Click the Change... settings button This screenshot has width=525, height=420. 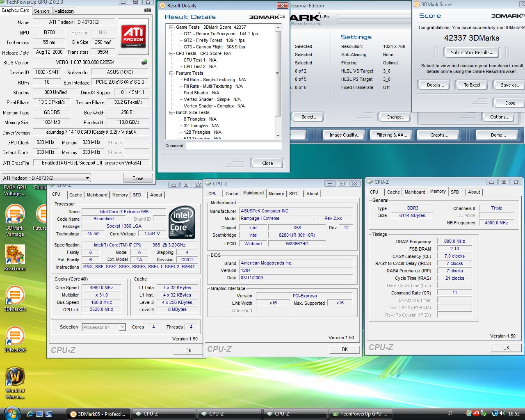[395, 117]
